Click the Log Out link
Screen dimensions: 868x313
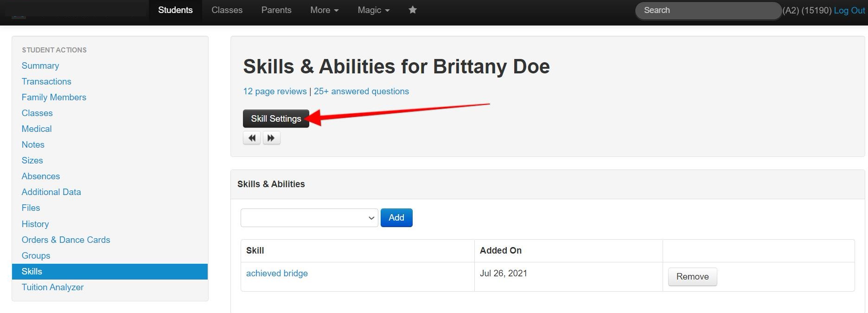point(849,10)
